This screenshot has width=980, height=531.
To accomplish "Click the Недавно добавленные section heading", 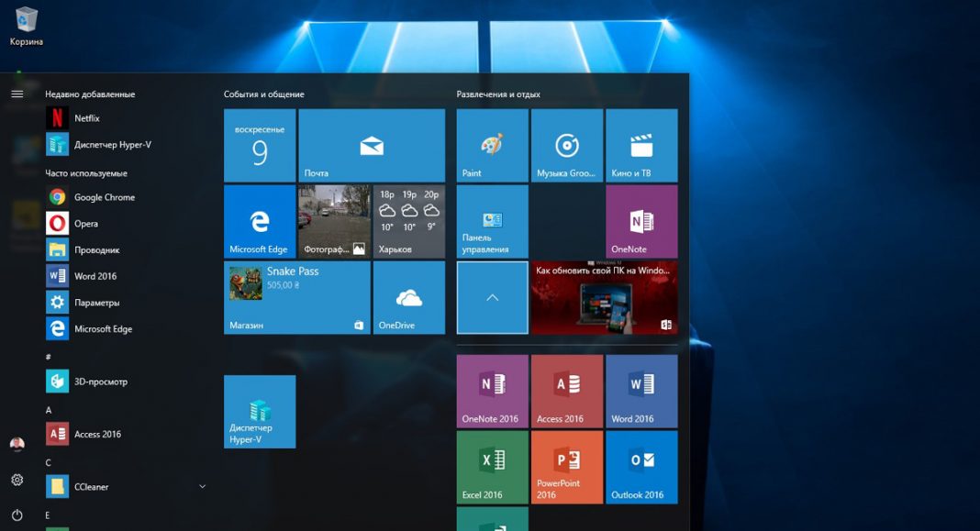I will tap(90, 94).
